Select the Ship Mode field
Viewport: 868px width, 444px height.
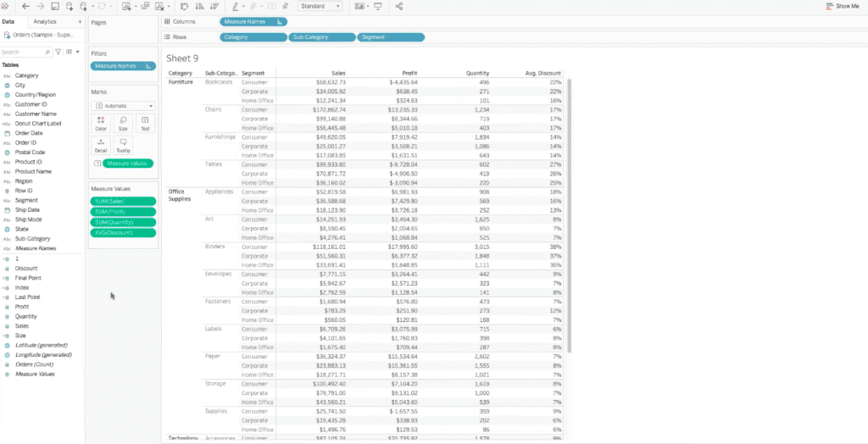click(x=28, y=219)
